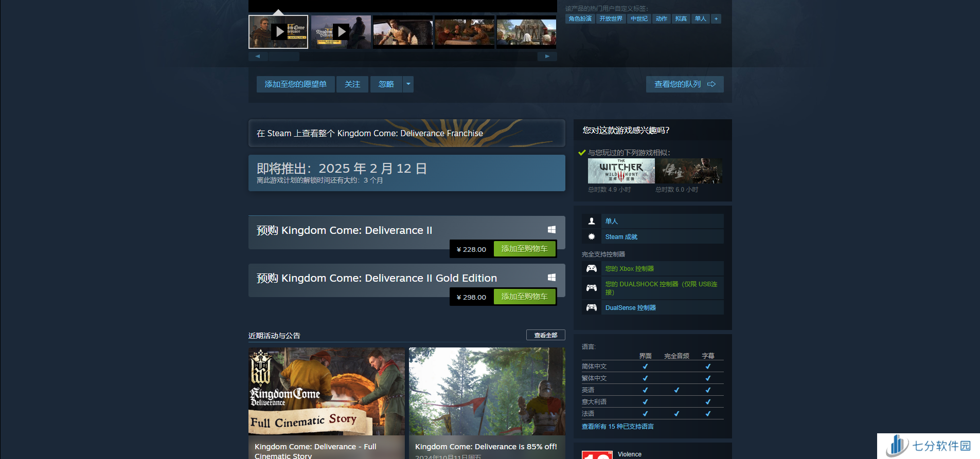Click 您的 DUALSHOCK 控制器 link
Image resolution: width=980 pixels, height=459 pixels.
pos(662,288)
